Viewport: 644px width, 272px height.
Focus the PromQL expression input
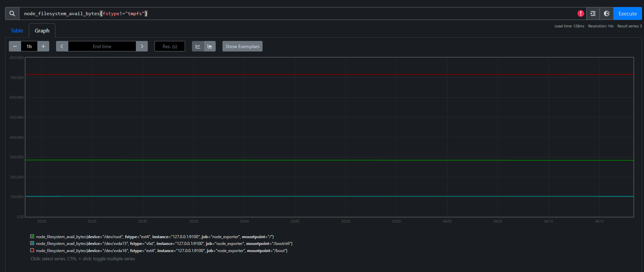tap(298, 14)
